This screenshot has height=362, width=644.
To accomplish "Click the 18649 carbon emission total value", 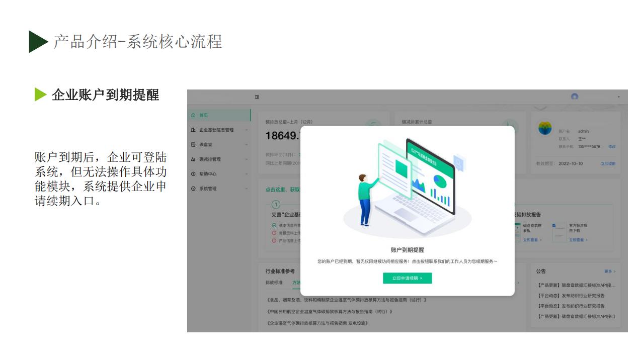I will (283, 136).
